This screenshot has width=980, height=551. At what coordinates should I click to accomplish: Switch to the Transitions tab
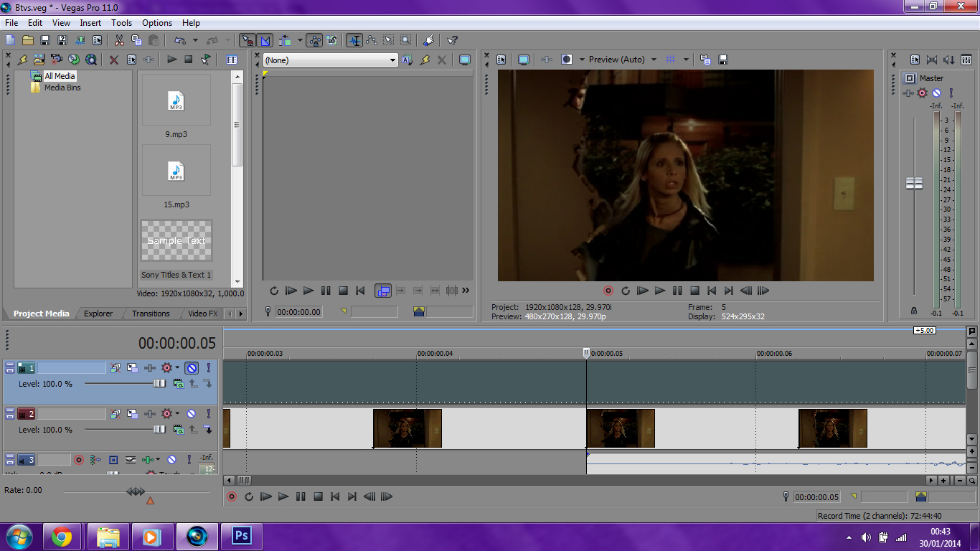(151, 314)
